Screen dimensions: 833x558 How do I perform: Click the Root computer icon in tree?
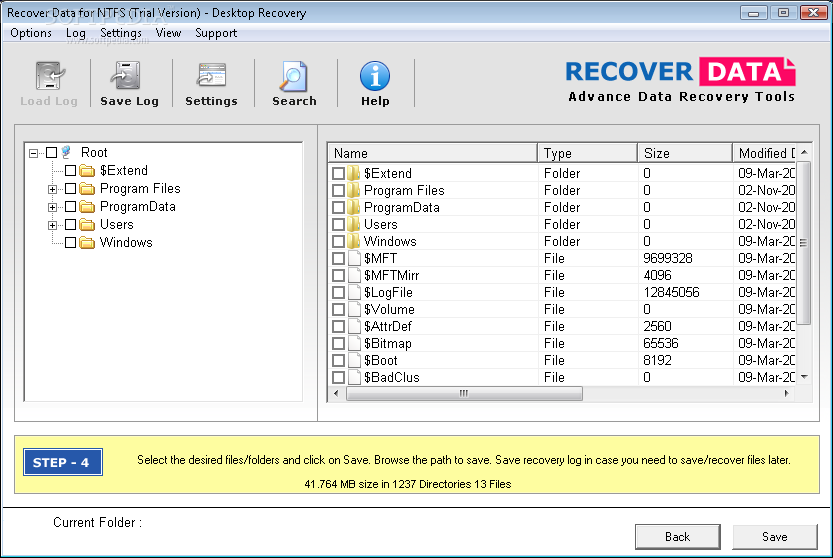coord(66,153)
